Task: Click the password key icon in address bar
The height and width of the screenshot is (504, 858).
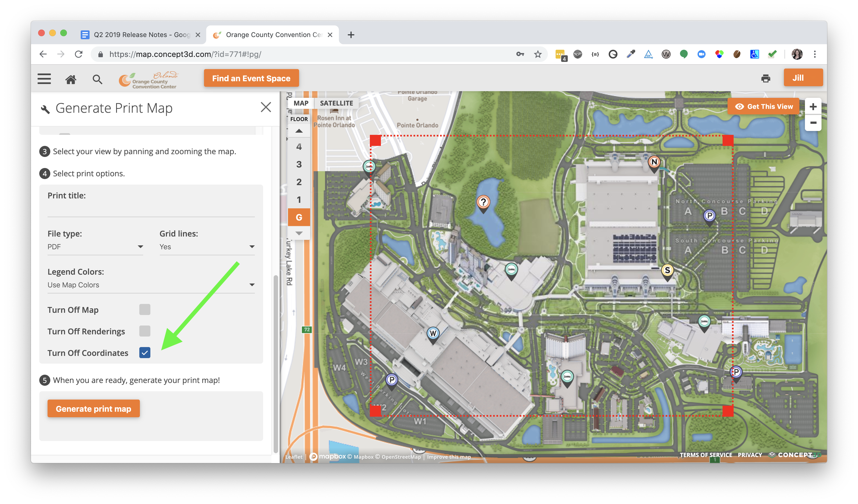Action: click(520, 54)
